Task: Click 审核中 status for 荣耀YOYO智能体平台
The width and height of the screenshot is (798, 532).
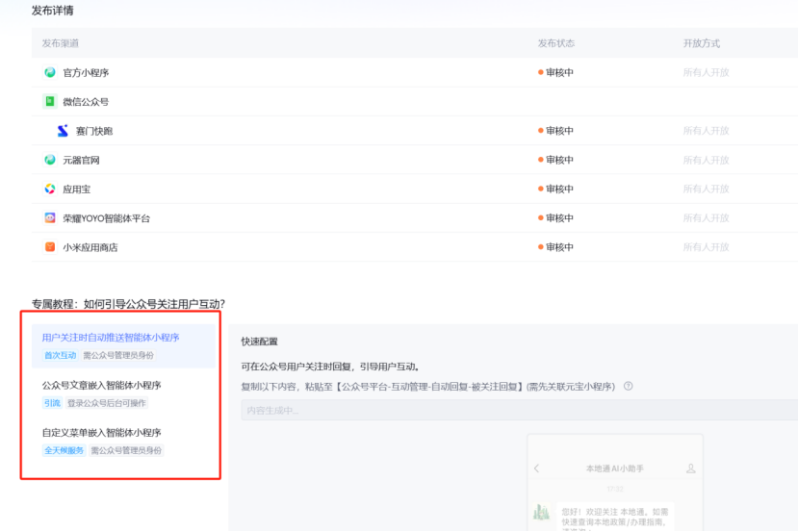Action: point(555,217)
